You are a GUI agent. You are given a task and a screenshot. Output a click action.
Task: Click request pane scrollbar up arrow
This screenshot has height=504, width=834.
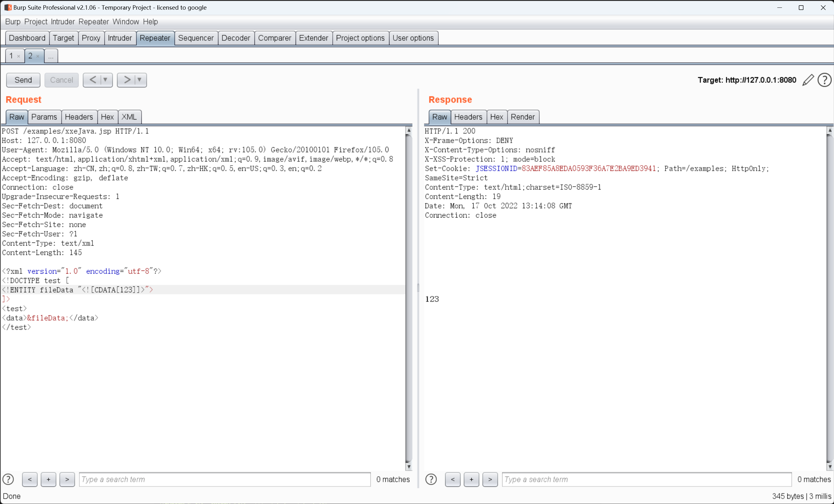409,130
